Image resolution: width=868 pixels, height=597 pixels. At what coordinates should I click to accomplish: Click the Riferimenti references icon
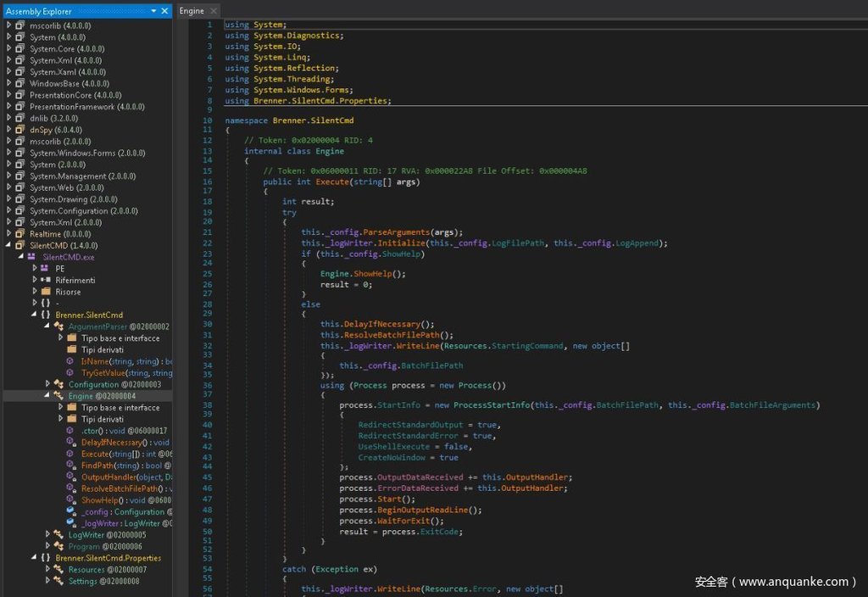pyautogui.click(x=45, y=280)
